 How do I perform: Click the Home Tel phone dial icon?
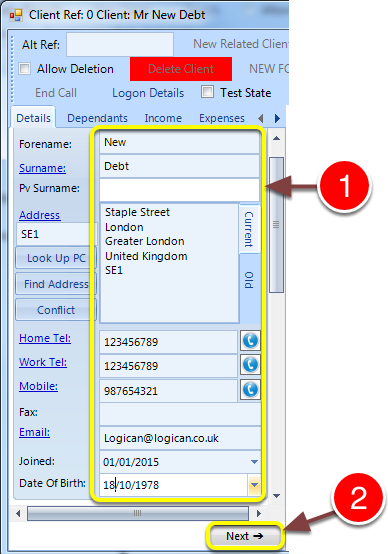(250, 341)
